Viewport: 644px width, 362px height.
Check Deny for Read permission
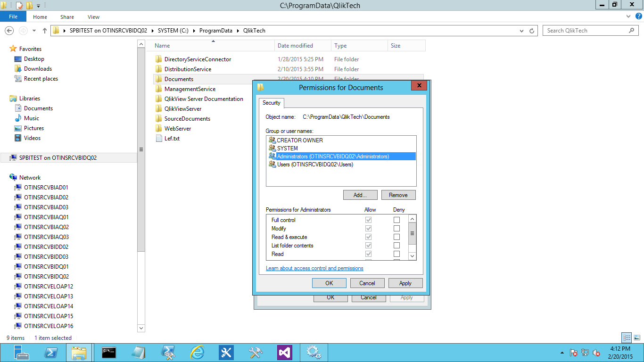click(x=397, y=254)
